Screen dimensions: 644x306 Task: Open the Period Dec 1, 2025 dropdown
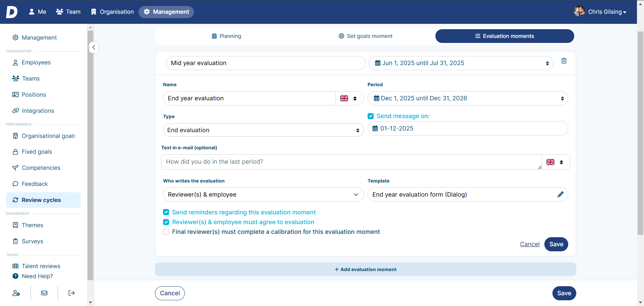[x=468, y=98]
